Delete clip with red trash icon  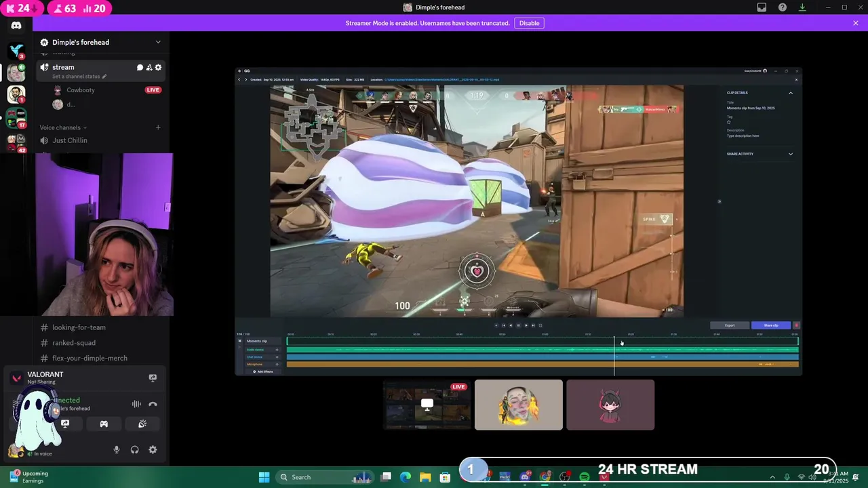coord(796,325)
